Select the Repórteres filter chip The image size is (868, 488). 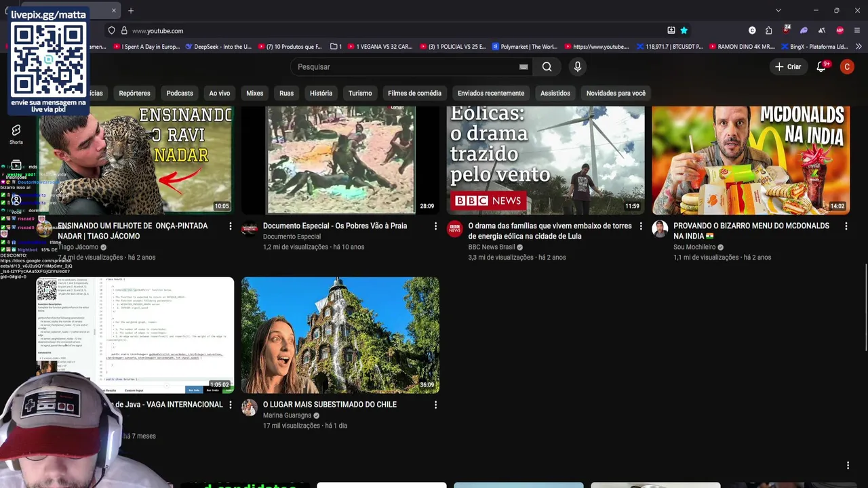[x=134, y=93]
